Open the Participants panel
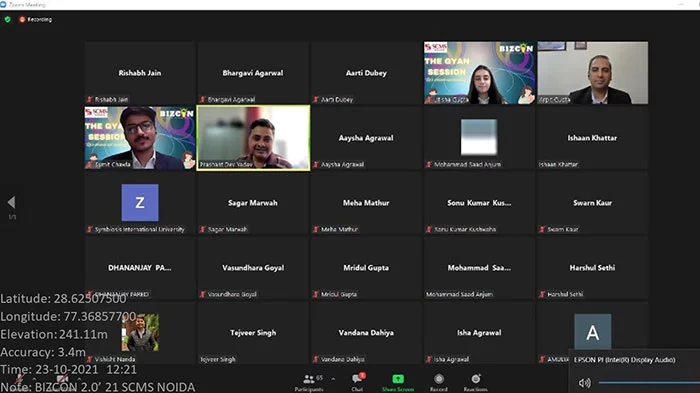Screen dimensions: 700x393 coord(309,382)
